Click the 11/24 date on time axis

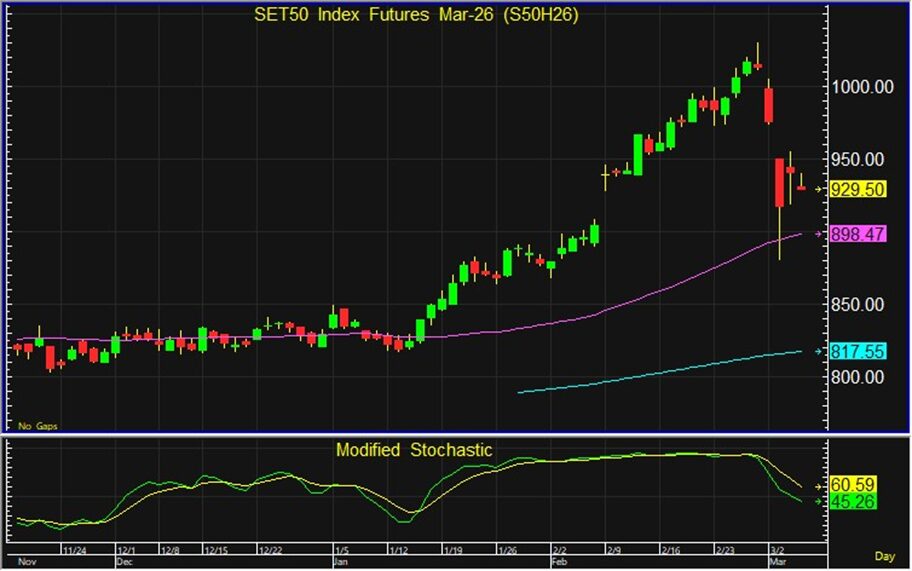74,550
